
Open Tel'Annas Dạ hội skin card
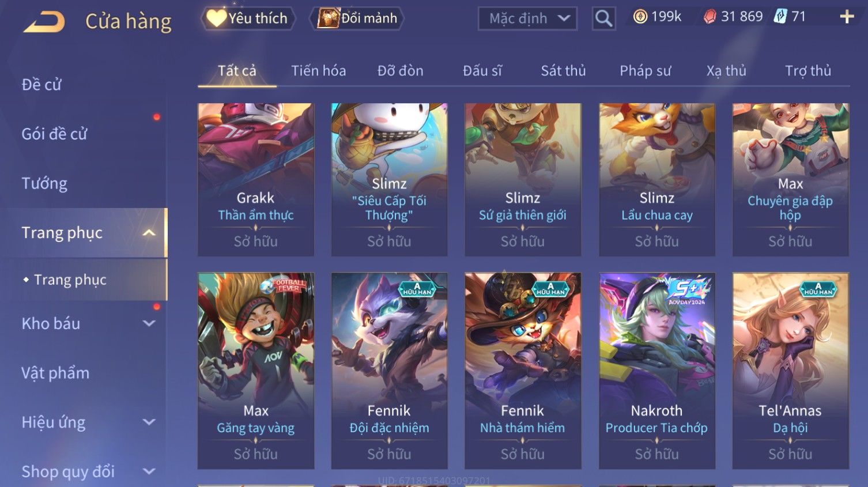click(x=790, y=371)
